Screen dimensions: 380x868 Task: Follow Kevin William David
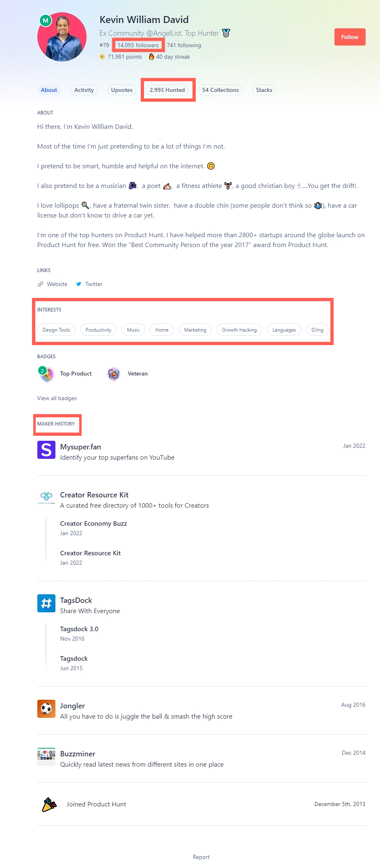[x=350, y=37]
